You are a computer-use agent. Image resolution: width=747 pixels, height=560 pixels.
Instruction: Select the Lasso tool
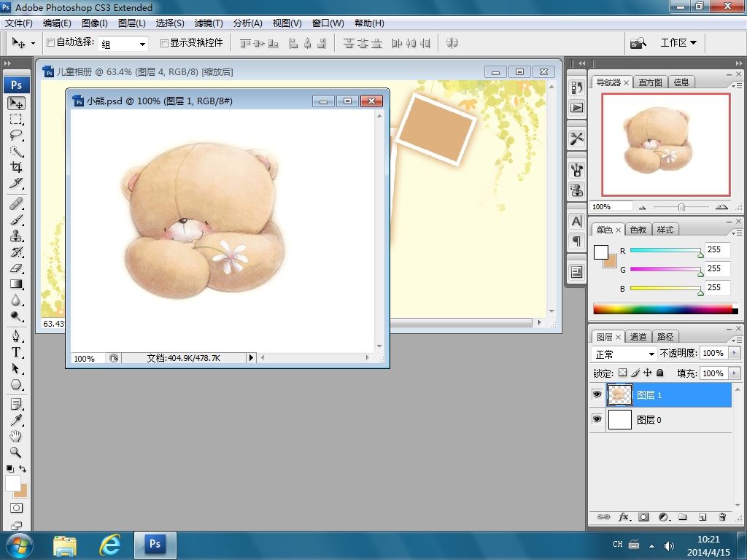point(16,135)
